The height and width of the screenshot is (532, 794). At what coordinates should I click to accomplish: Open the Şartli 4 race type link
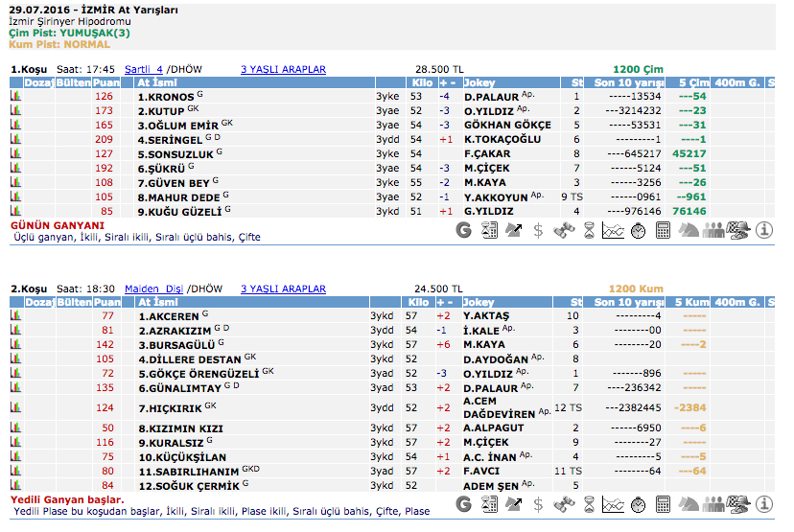coord(144,70)
